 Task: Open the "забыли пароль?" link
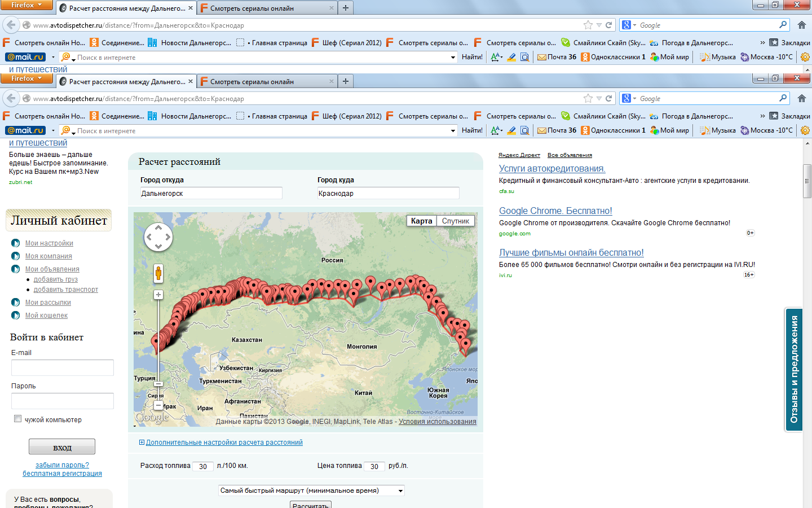pos(62,465)
